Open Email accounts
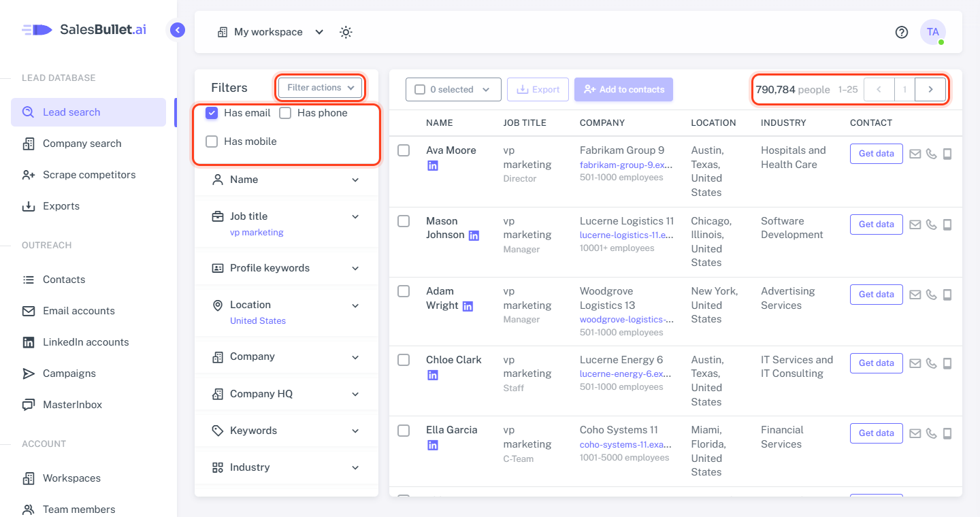Screen dimensions: 980x517 tap(88, 311)
